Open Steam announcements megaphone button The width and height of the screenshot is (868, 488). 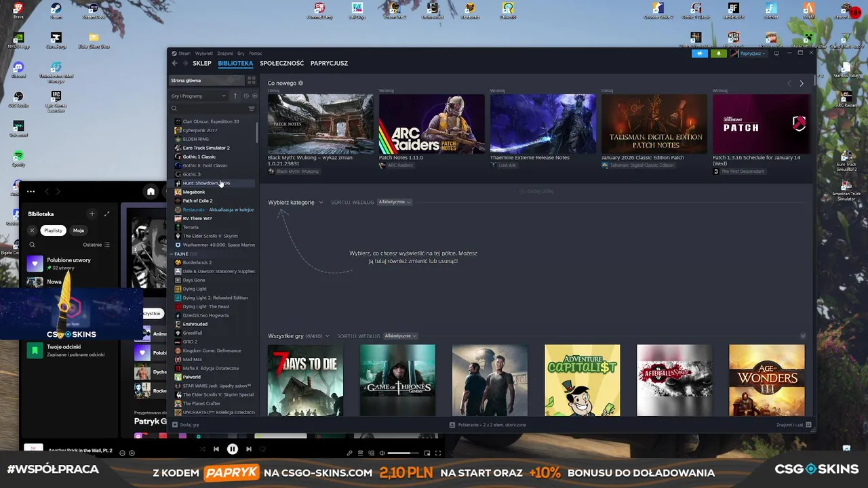coord(700,54)
